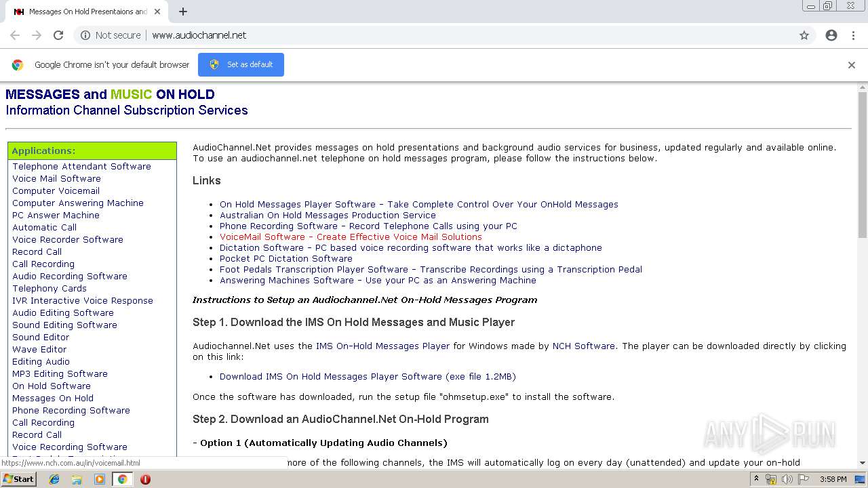Open Pocket PC Dictation Software link
The height and width of the screenshot is (488, 868).
click(x=286, y=258)
